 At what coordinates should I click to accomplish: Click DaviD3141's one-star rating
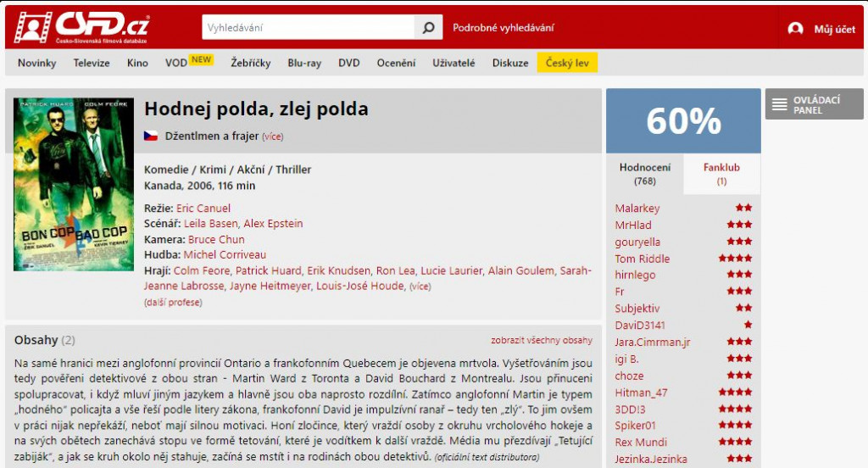[748, 325]
